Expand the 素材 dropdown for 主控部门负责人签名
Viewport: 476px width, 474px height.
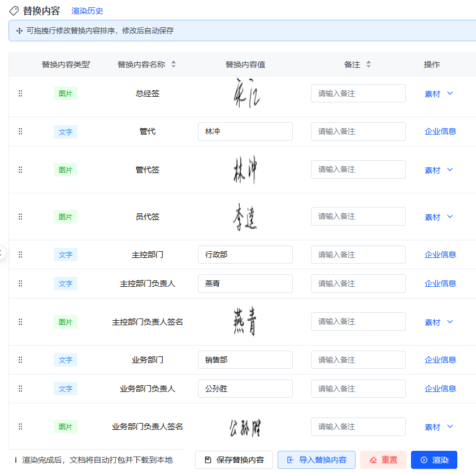(x=449, y=322)
